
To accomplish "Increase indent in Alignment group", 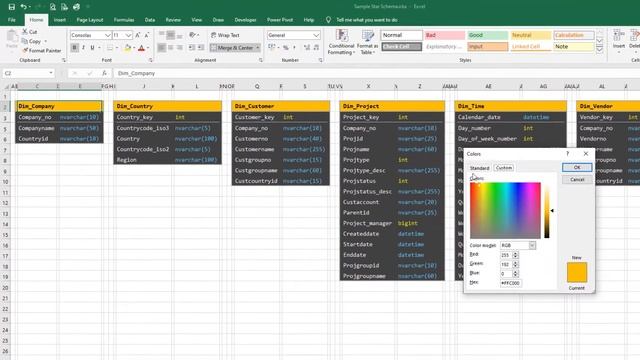I will [x=200, y=48].
